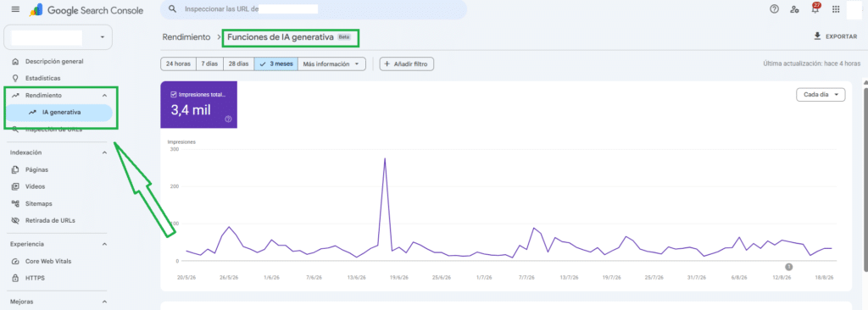
Task: Toggle the Impresiones totales checkbox
Action: 174,94
